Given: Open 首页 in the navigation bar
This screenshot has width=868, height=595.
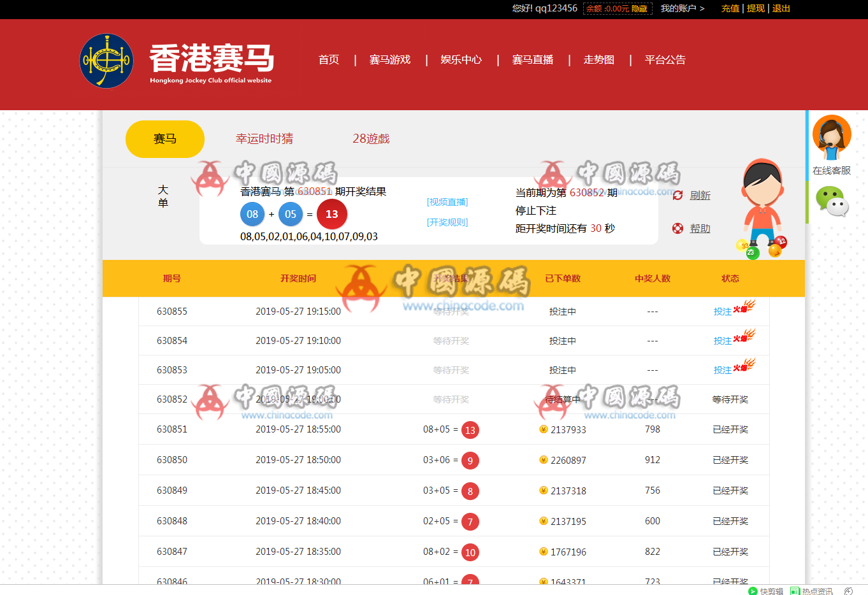Looking at the screenshot, I should pos(329,60).
